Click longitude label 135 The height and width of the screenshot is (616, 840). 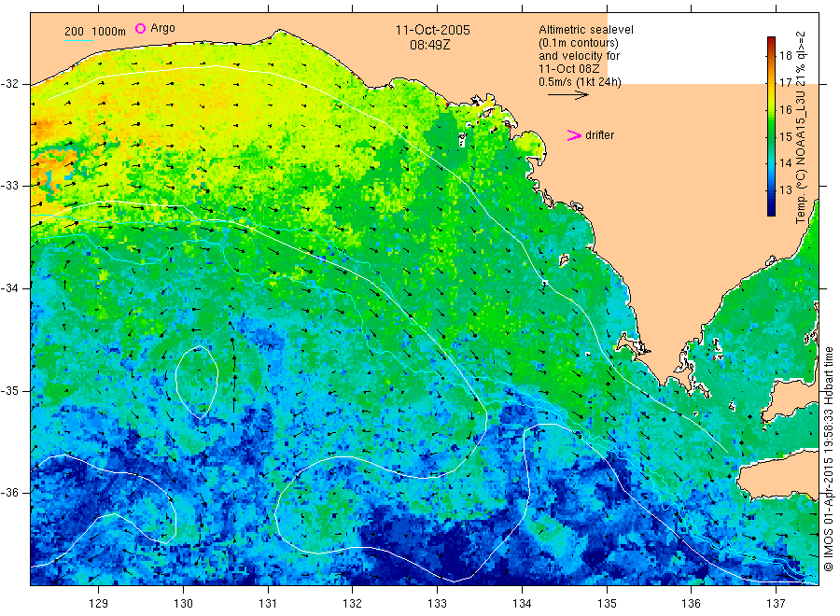click(607, 603)
